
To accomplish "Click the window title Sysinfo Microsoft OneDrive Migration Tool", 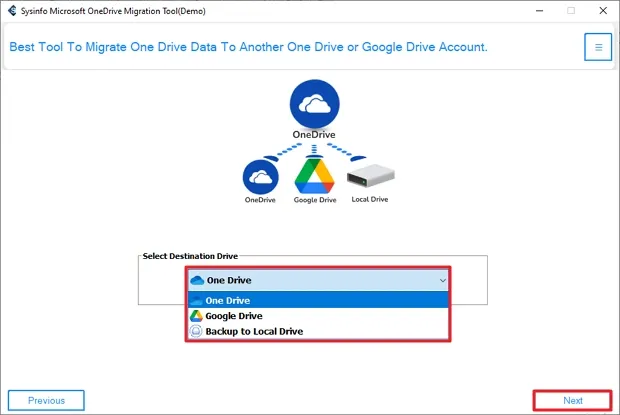I will 113,11.
